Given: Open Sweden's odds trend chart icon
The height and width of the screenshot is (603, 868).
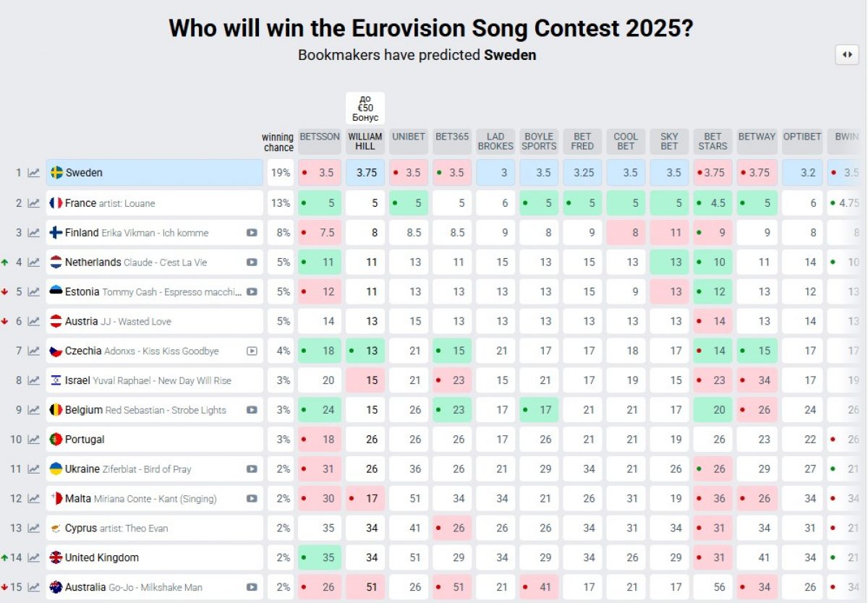Looking at the screenshot, I should [33, 173].
